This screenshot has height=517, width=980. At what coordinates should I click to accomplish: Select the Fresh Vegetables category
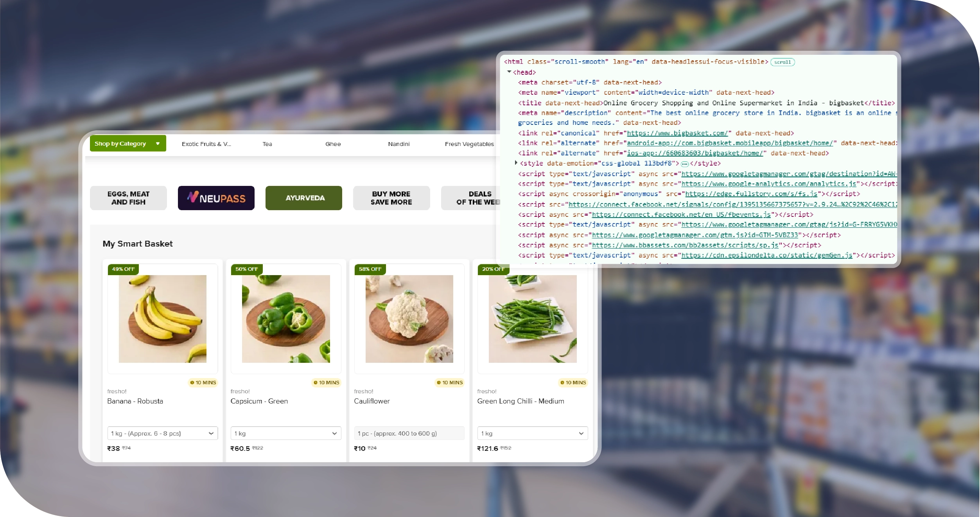tap(469, 144)
